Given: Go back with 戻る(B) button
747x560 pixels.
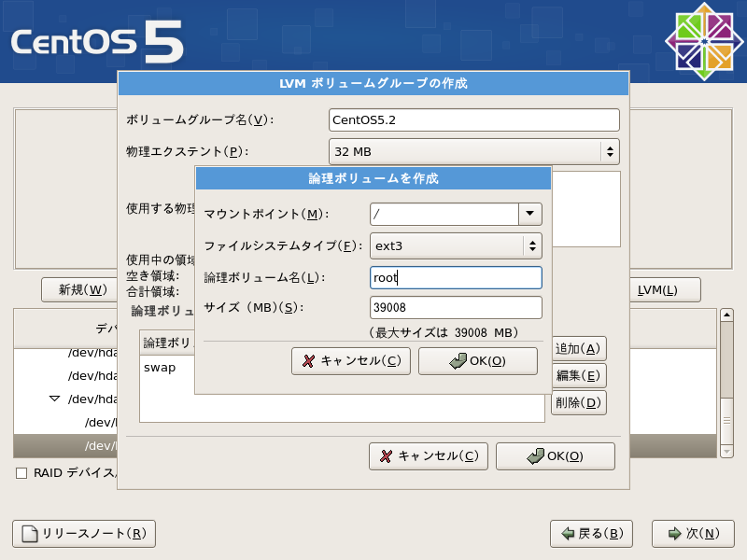Looking at the screenshot, I should pos(591,533).
